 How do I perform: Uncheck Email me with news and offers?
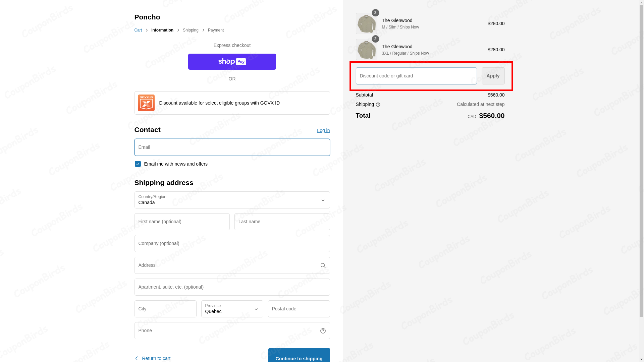138,164
